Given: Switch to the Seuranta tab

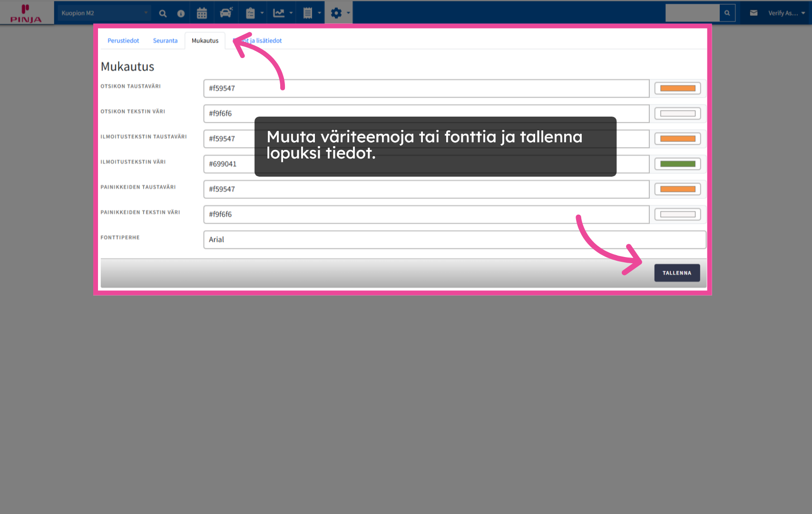Looking at the screenshot, I should [x=165, y=41].
